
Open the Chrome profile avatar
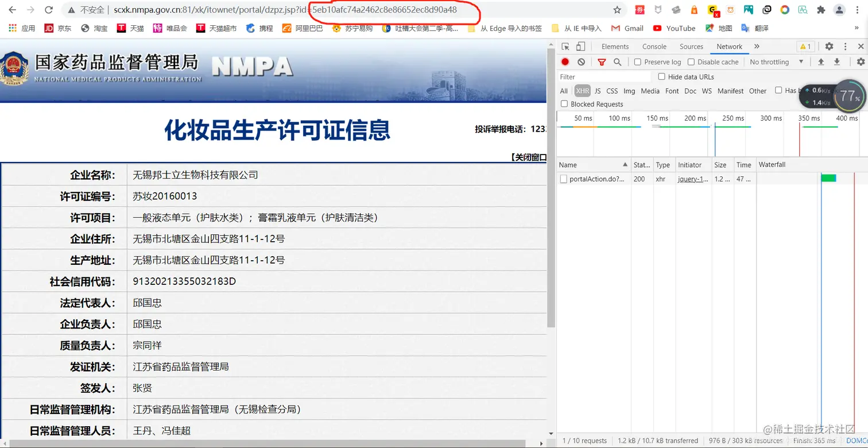point(839,10)
